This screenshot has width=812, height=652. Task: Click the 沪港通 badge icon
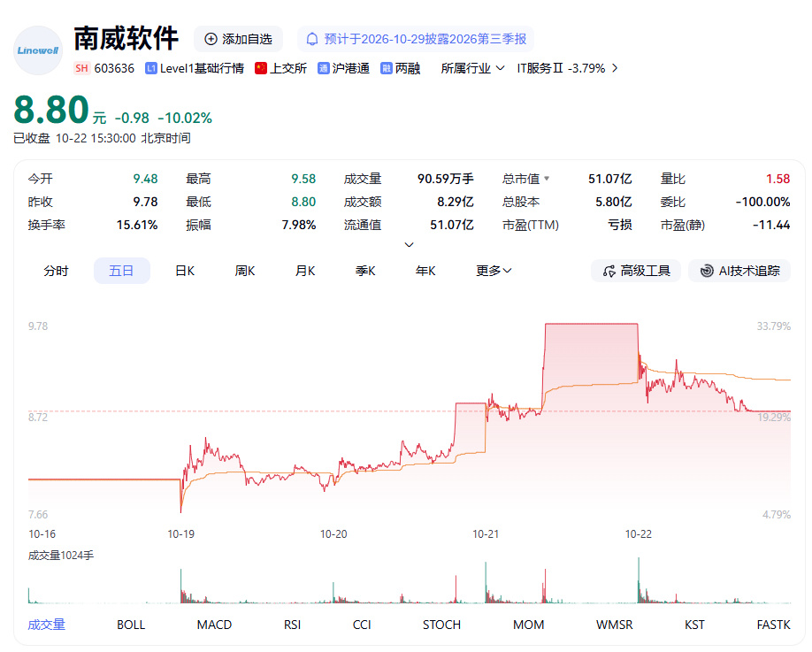(323, 68)
